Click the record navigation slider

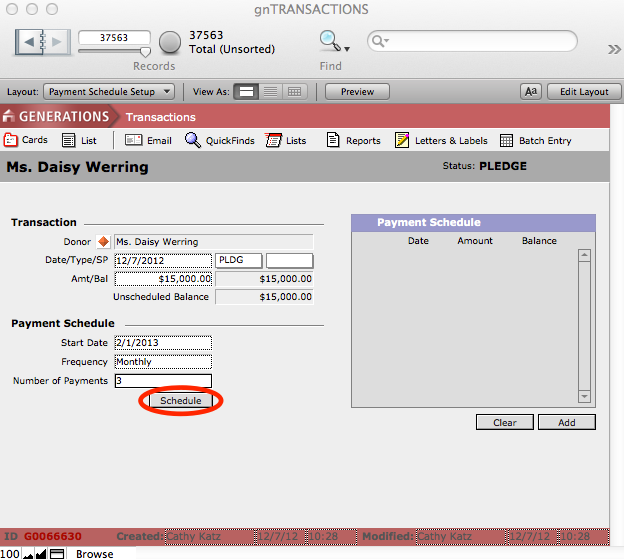click(x=144, y=51)
